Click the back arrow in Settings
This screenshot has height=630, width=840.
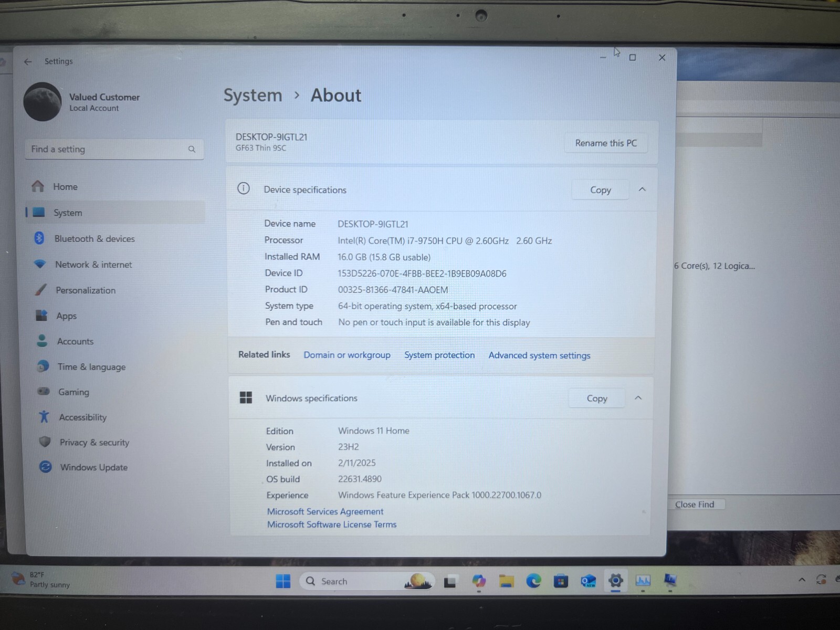pos(28,62)
